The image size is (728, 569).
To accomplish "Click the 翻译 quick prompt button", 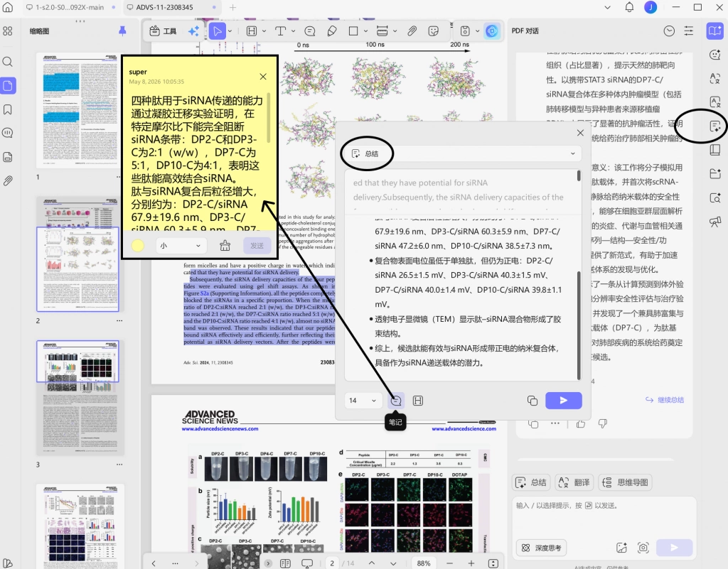I will 574,482.
